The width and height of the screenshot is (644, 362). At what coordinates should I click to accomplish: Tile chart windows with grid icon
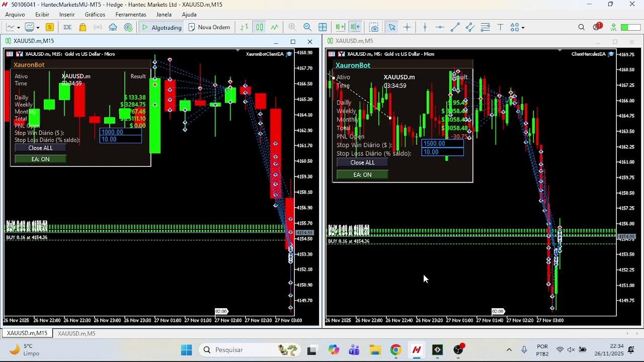(323, 27)
